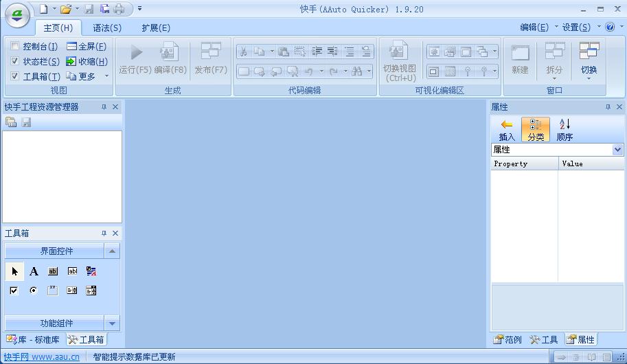Click the binoculars find icon
627x364 pixels.
356,71
